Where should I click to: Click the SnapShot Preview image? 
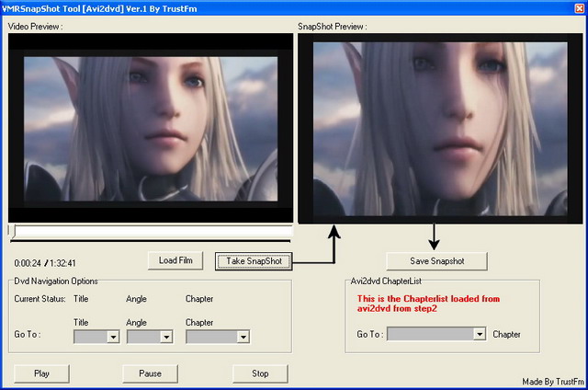point(440,129)
